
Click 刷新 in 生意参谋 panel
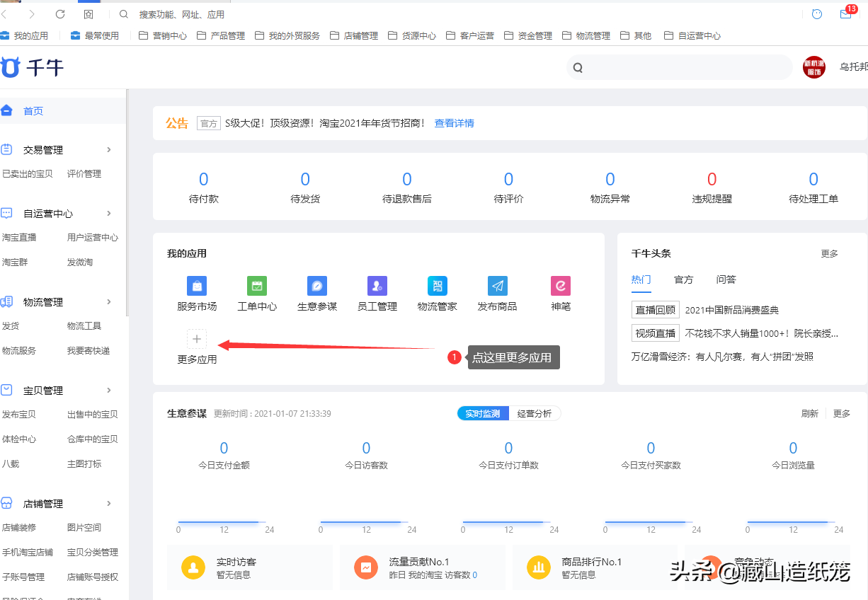809,413
